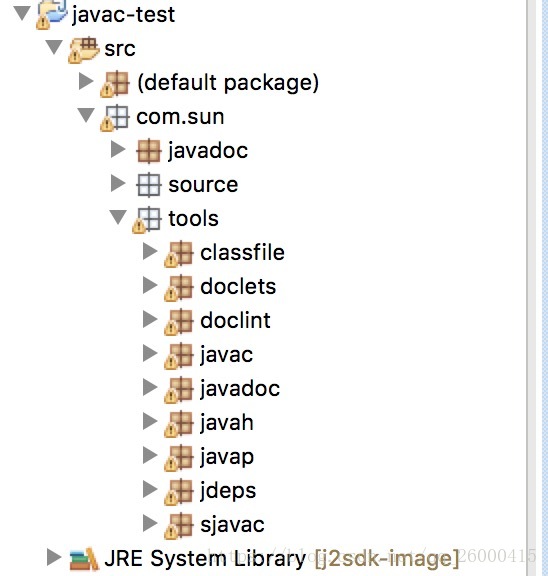
Task: Collapse the src folder tree node
Action: tap(54, 47)
